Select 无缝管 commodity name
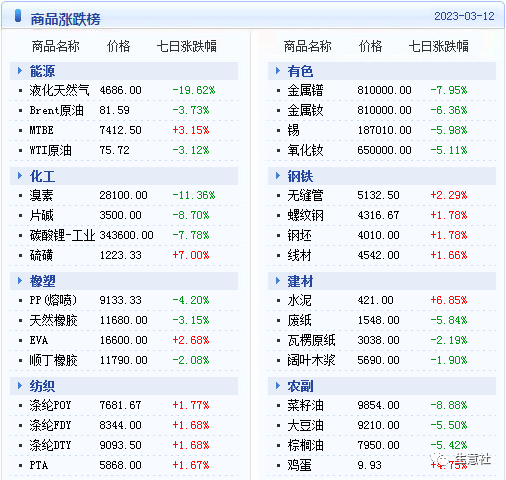The image size is (506, 480). pyautogui.click(x=305, y=195)
